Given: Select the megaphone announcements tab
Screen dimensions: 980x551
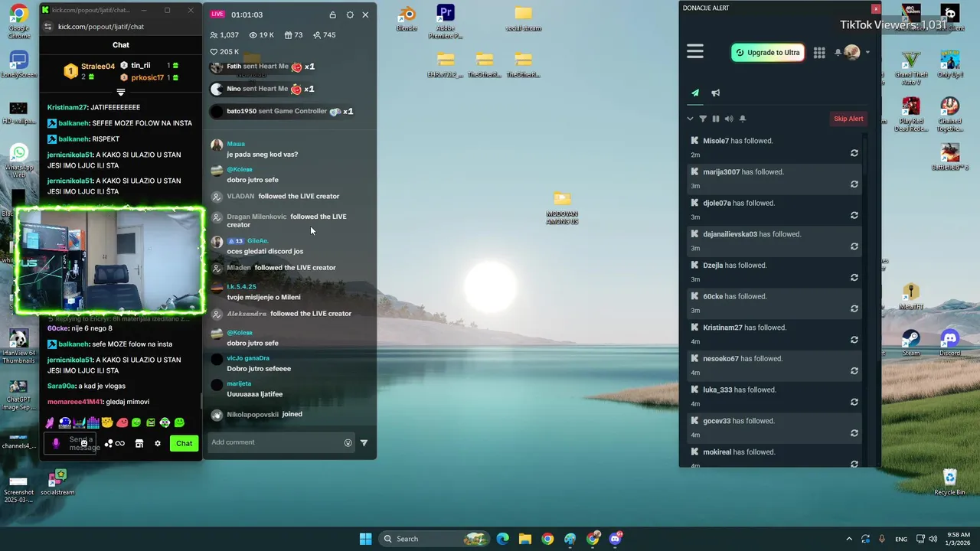Looking at the screenshot, I should pyautogui.click(x=716, y=93).
